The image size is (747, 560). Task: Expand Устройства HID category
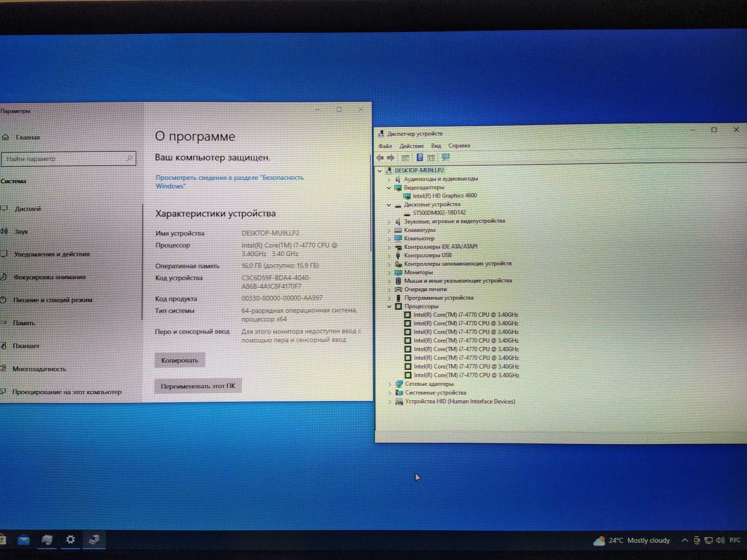(x=390, y=402)
